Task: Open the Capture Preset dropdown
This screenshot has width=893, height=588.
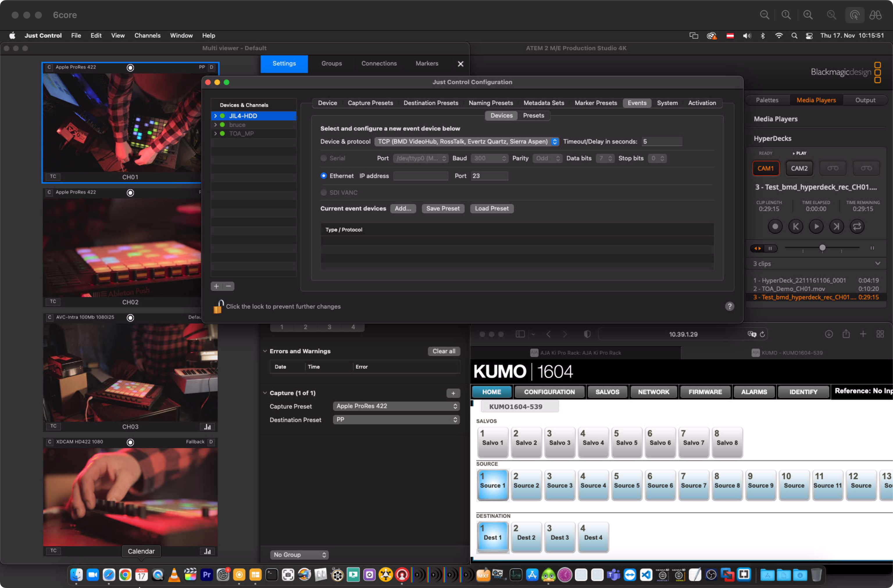Action: (x=396, y=406)
